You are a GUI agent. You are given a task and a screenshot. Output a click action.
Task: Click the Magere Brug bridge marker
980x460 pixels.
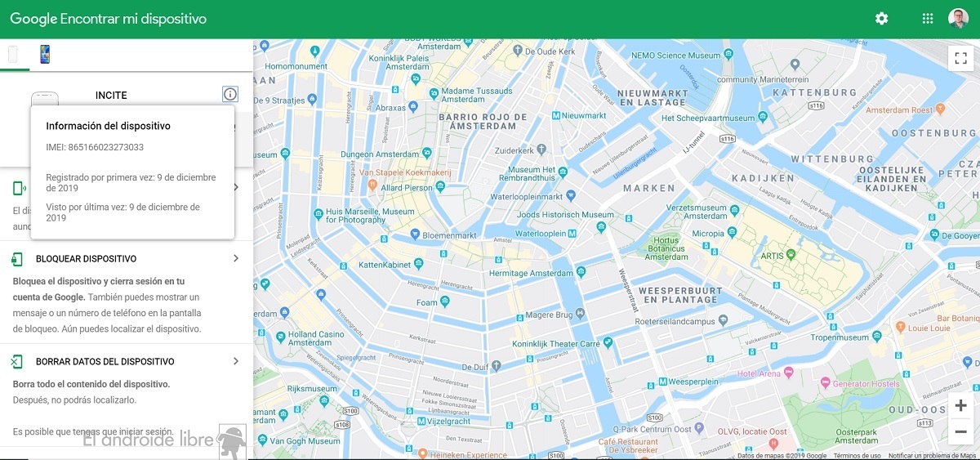[580, 312]
